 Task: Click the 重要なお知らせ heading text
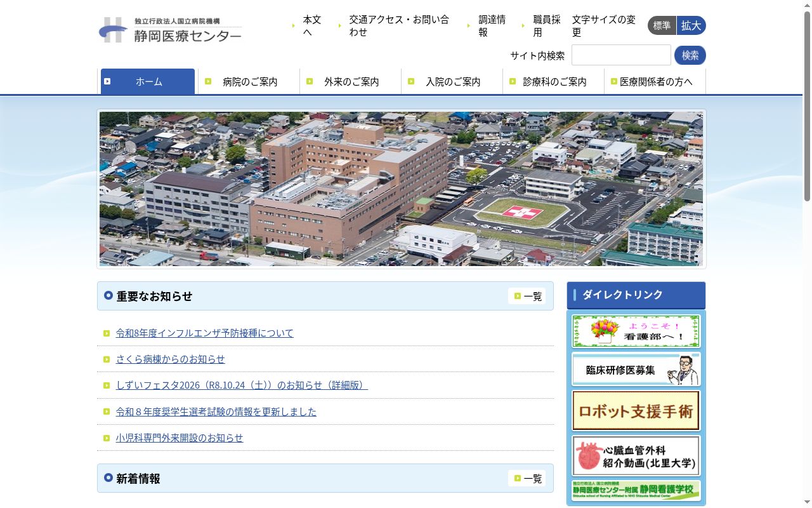pos(154,296)
